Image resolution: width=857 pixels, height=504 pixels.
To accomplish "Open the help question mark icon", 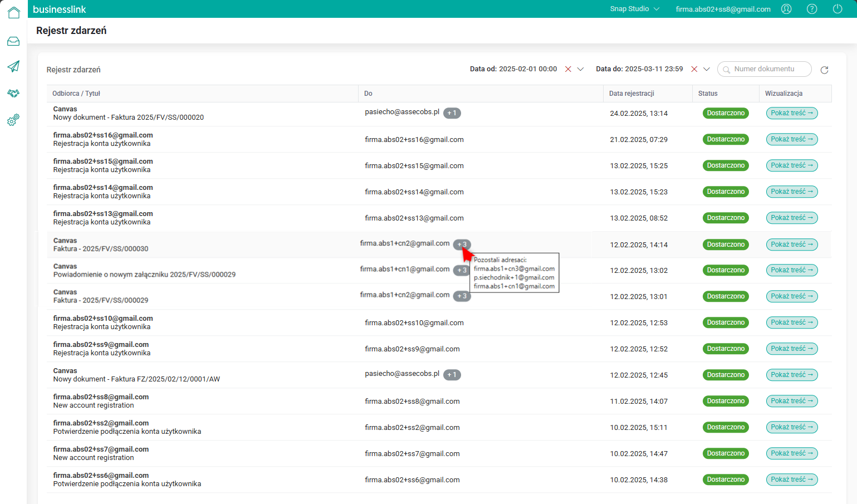I will 812,9.
